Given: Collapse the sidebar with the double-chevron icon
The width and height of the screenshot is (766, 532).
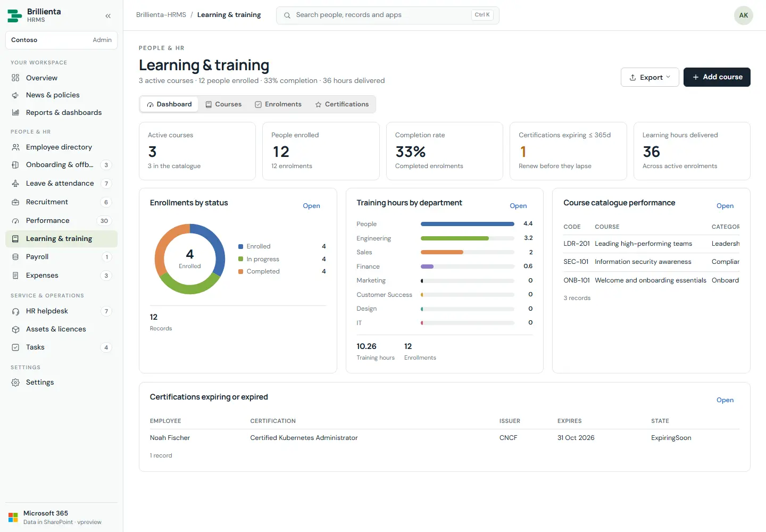Looking at the screenshot, I should click(108, 16).
